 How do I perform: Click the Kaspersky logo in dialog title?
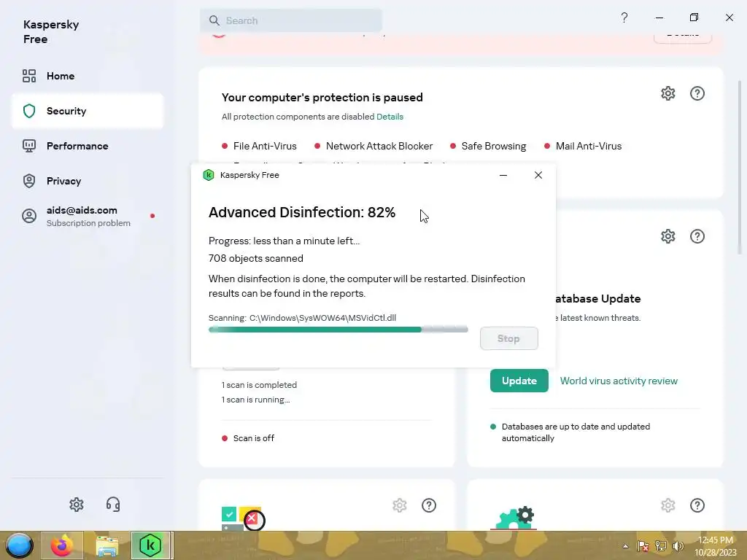click(208, 175)
